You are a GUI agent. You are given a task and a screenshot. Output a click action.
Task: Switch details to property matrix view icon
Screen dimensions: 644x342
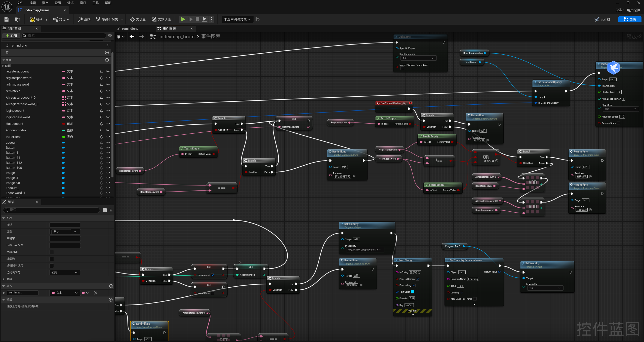(x=105, y=210)
